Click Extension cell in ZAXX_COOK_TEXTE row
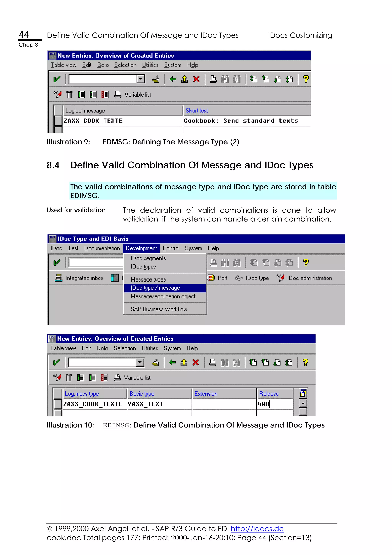This screenshot has height=555, width=392. coord(224,404)
